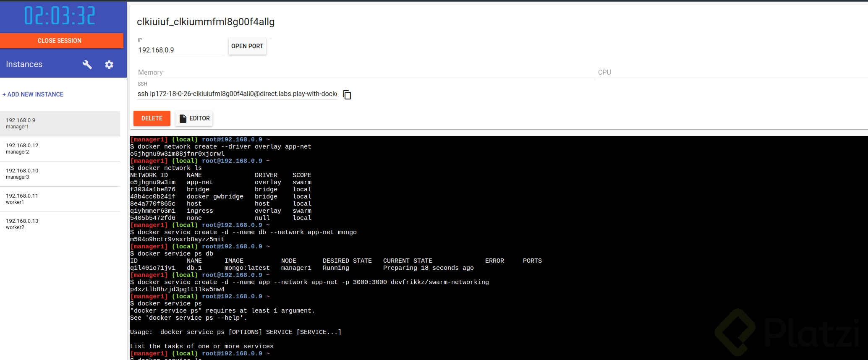Click ADD NEW INSTANCE link
Image resolution: width=868 pixels, height=360 pixels.
[33, 94]
